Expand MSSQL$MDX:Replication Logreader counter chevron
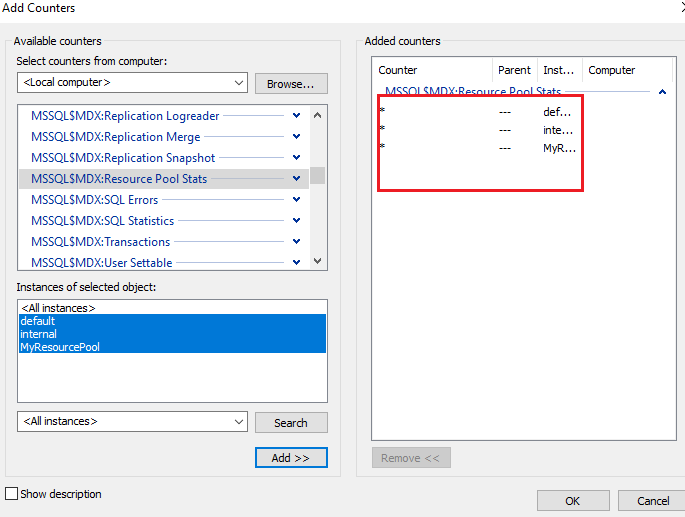 [296, 115]
